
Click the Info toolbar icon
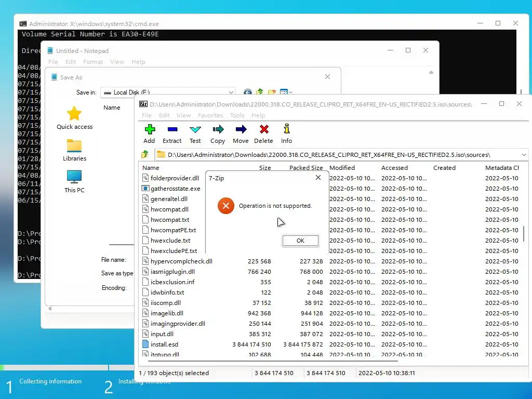click(x=286, y=129)
